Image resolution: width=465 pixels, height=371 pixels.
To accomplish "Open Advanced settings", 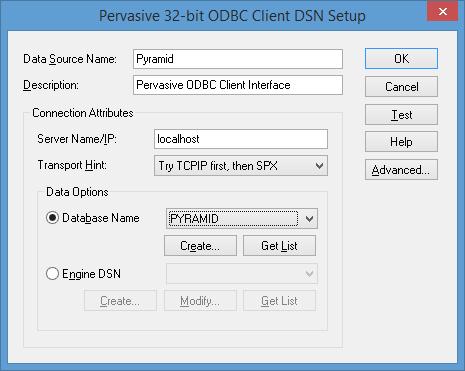I will pyautogui.click(x=401, y=170).
